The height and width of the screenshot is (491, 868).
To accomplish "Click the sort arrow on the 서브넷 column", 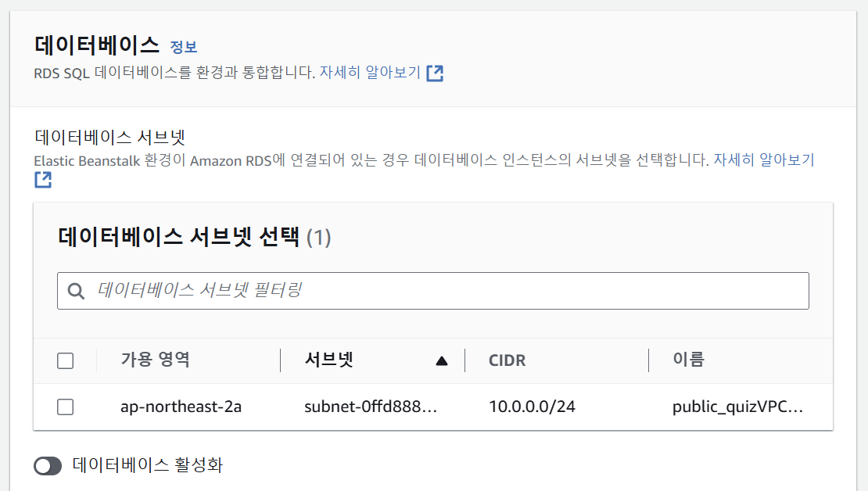I will click(x=442, y=360).
